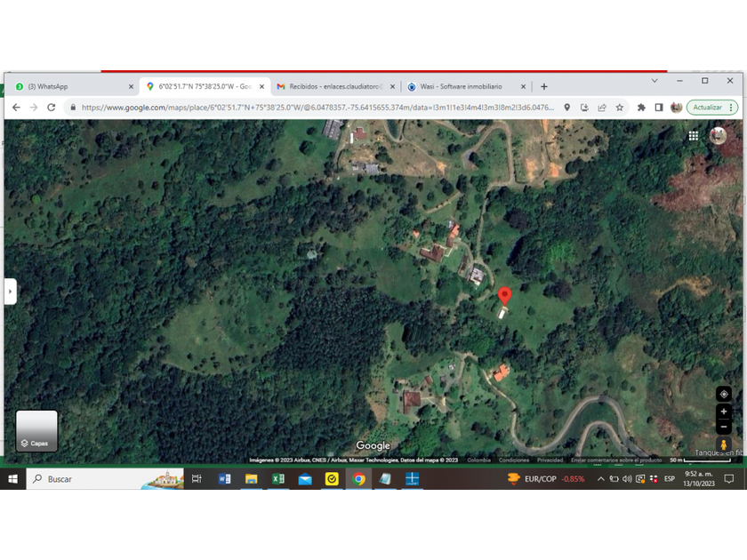The image size is (747, 560).
Task: Click the location pin icon in address bar
Action: [567, 108]
